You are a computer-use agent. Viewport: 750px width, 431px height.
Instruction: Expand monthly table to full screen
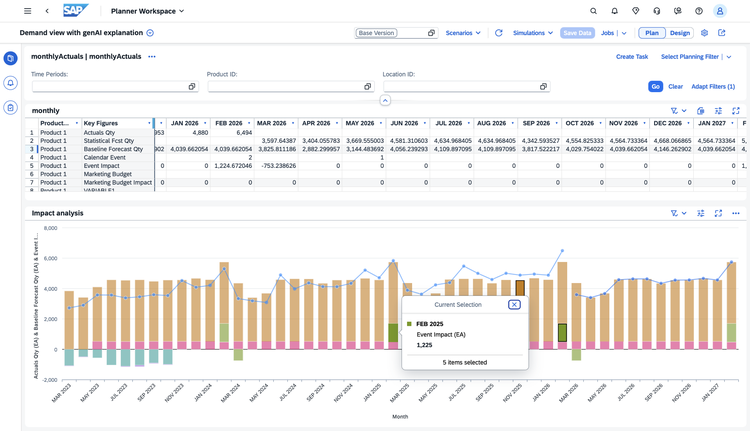(x=736, y=111)
